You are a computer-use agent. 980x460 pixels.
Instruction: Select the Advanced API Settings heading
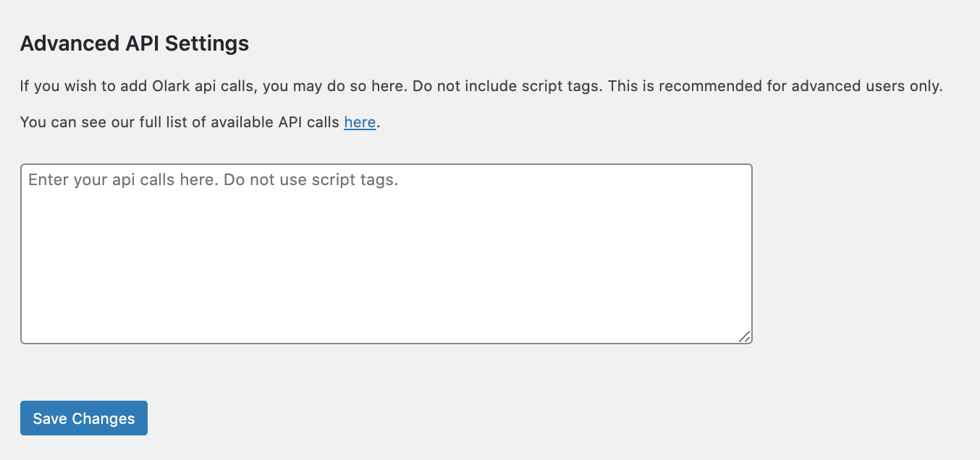(x=134, y=43)
